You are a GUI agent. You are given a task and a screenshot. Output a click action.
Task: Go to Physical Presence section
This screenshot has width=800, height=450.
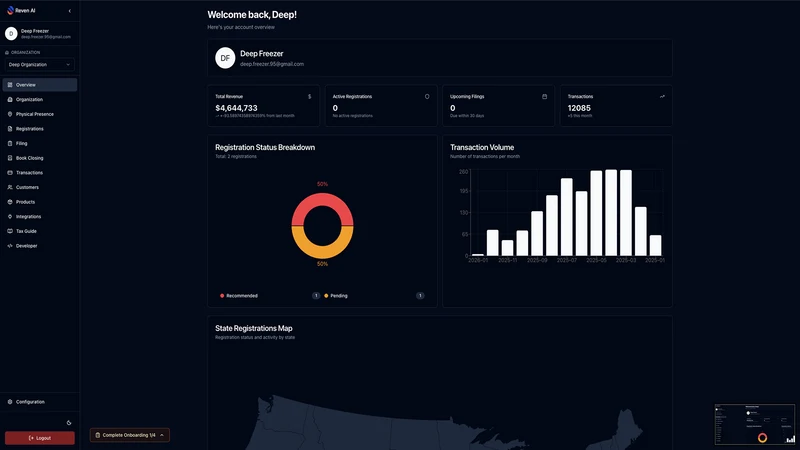click(x=40, y=114)
